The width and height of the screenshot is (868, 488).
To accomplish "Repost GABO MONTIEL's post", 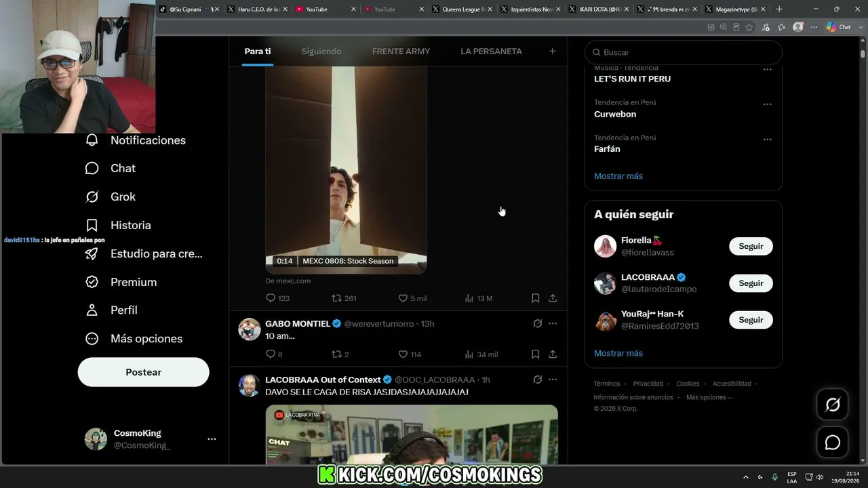I will tap(340, 354).
